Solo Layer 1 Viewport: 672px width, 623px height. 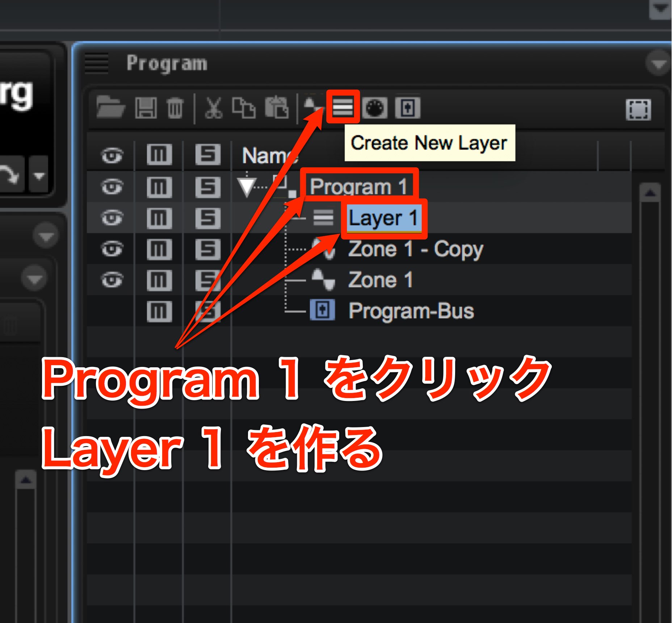click(x=208, y=218)
